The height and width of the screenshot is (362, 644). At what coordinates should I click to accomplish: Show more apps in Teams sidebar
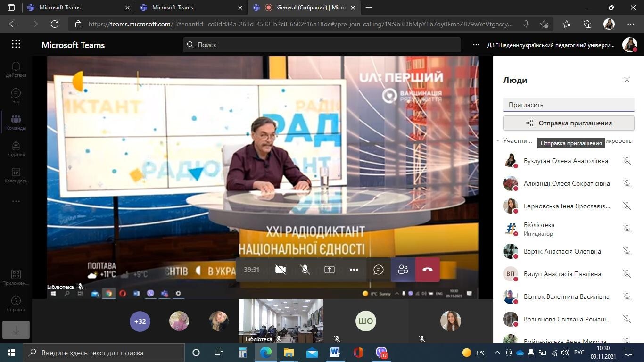coord(16,201)
